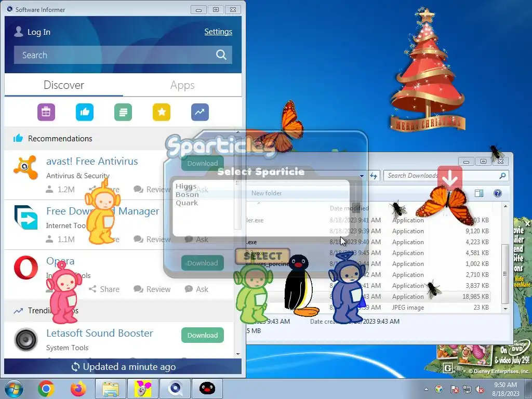Click the refresh icon beside Updated a minute ago
532x399 pixels.
click(x=75, y=367)
